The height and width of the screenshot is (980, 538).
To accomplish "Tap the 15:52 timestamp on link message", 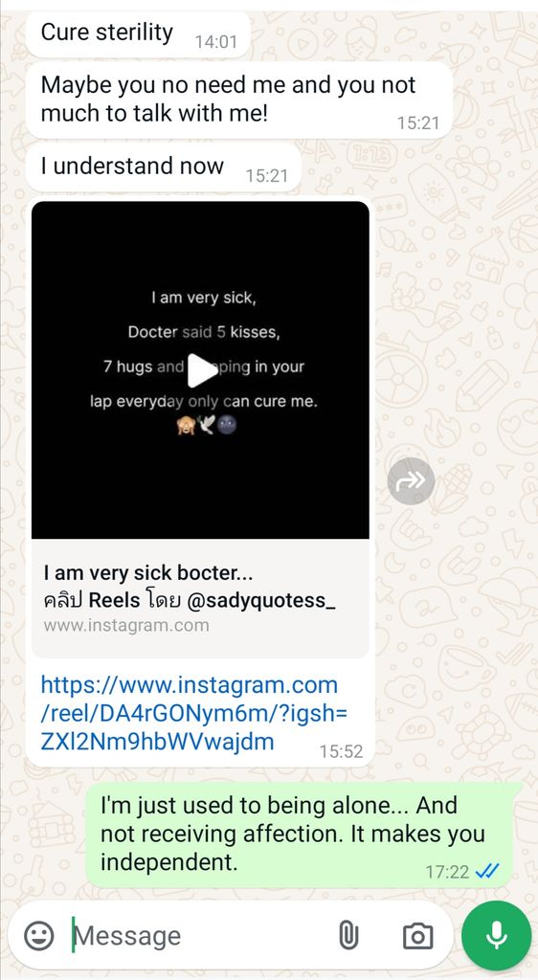I will (341, 750).
